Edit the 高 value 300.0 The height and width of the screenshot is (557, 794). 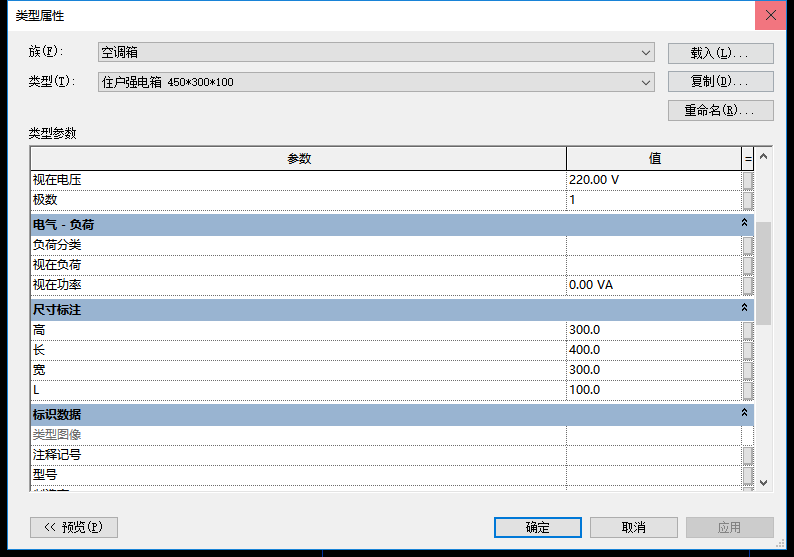654,330
